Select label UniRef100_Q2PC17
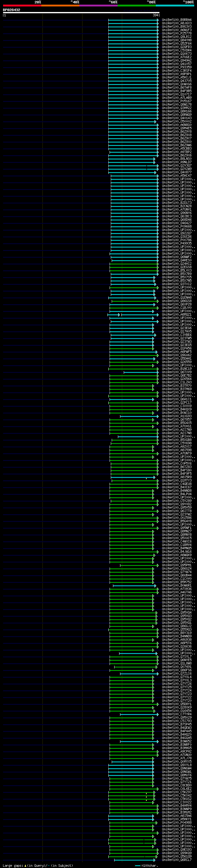The width and height of the screenshot is (197, 868). (x=176, y=403)
